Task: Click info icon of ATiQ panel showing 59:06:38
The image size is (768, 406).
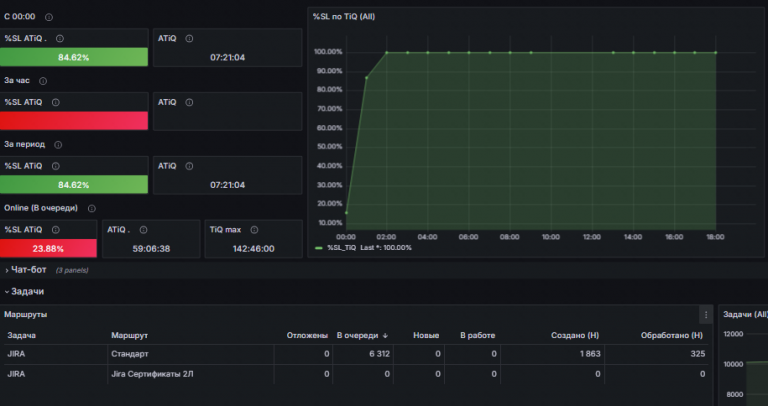Action: [x=144, y=230]
